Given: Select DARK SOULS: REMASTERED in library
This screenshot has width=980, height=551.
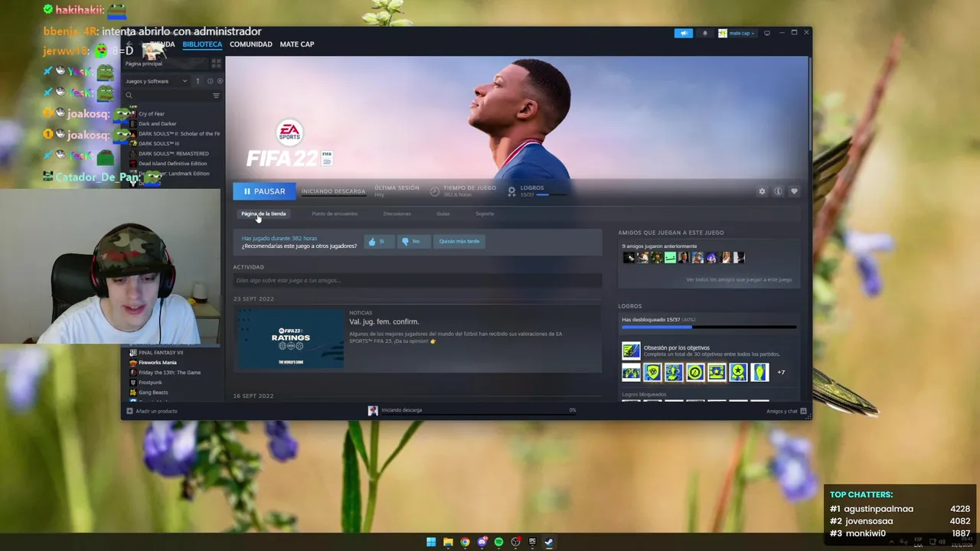Looking at the screenshot, I should click(x=173, y=153).
